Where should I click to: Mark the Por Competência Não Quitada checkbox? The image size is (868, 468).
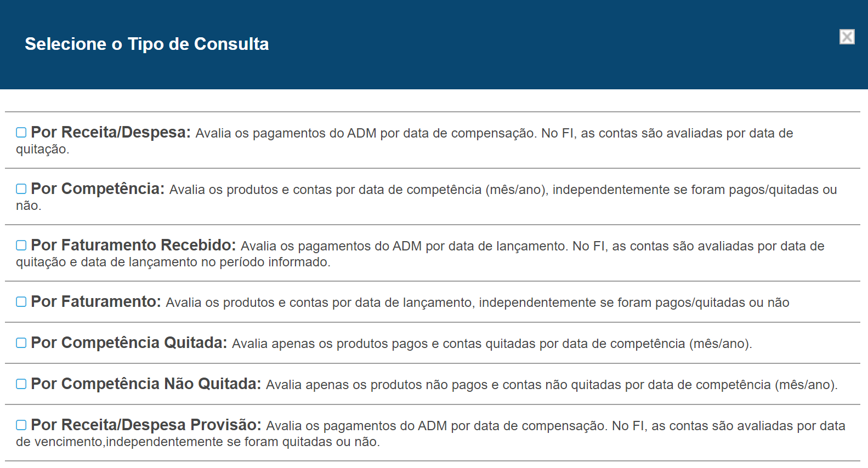(21, 384)
